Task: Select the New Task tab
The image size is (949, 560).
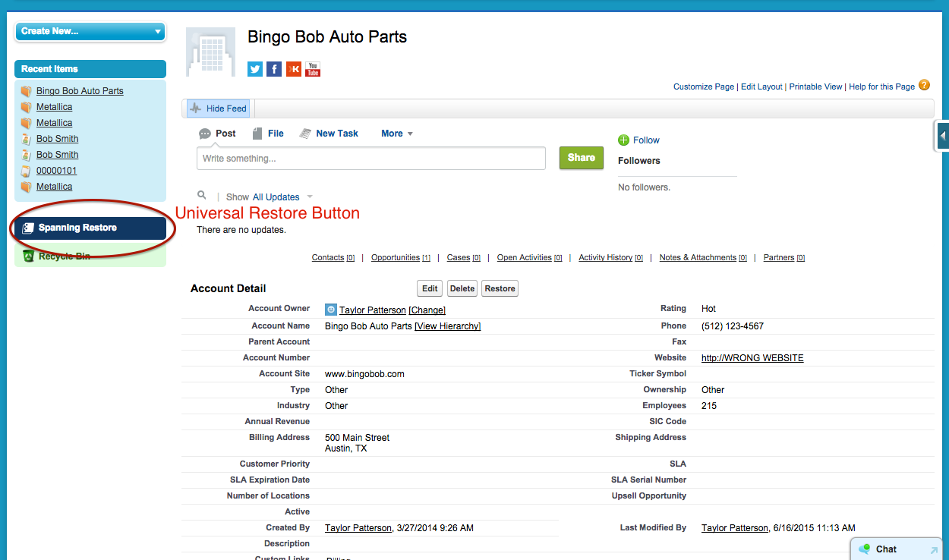Action: point(329,134)
